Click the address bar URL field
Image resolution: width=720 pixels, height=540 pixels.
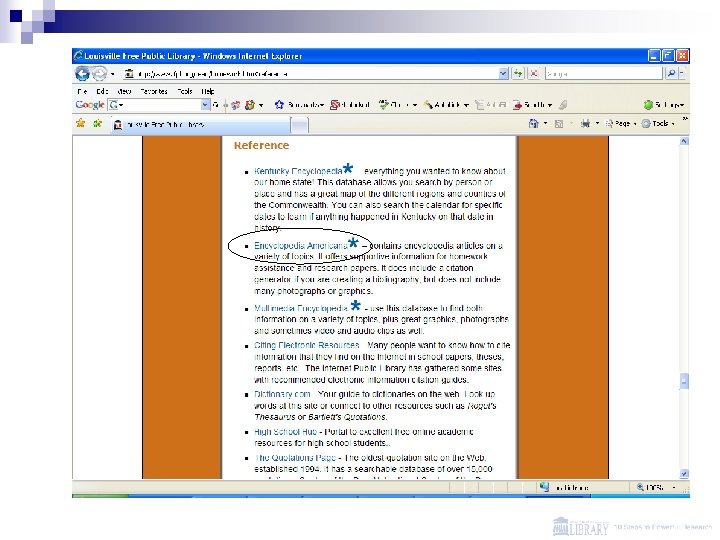[317, 73]
